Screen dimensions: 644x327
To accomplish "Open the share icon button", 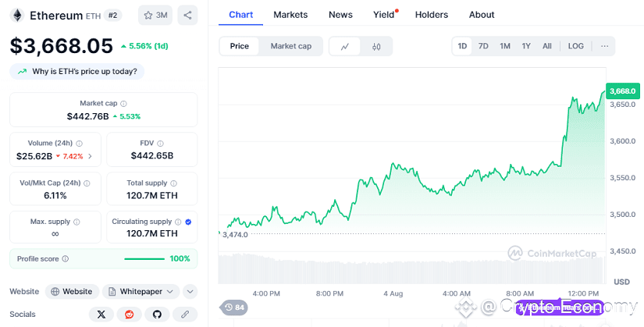I will [x=187, y=15].
